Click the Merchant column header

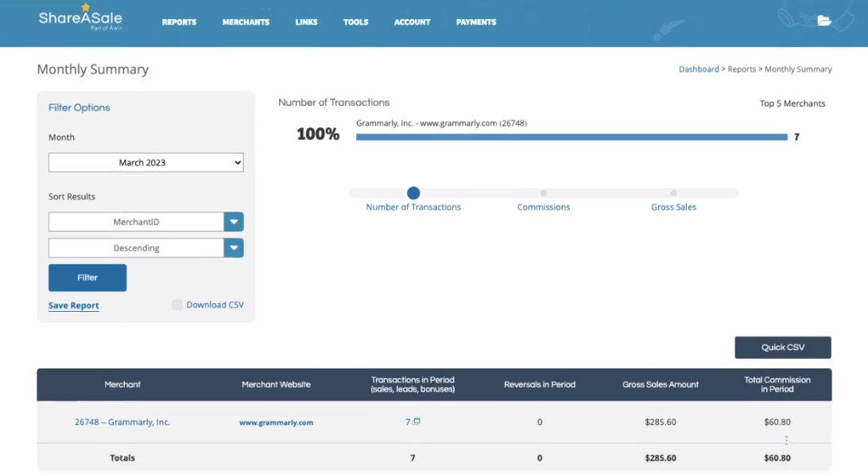click(122, 384)
